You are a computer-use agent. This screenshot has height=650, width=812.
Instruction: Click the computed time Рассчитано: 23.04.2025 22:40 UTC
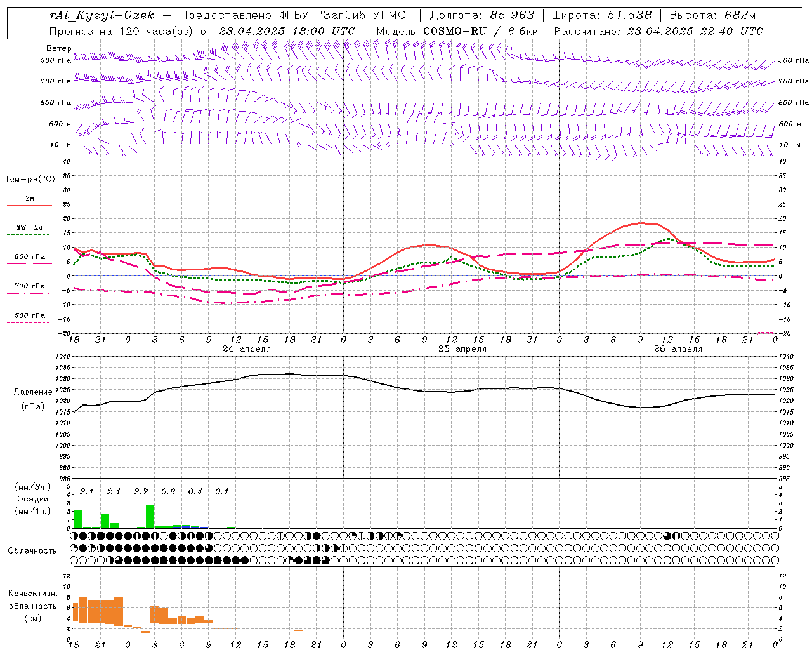(658, 31)
